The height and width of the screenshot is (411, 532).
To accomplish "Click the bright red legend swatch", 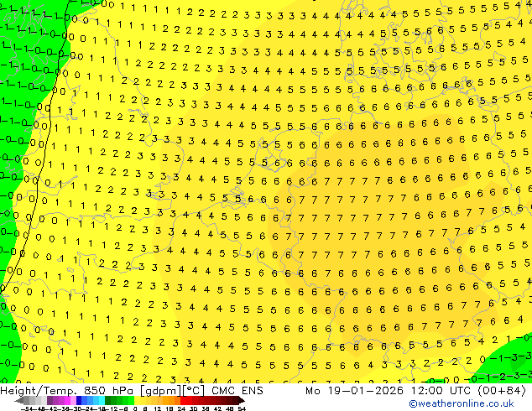I will tap(183, 400).
